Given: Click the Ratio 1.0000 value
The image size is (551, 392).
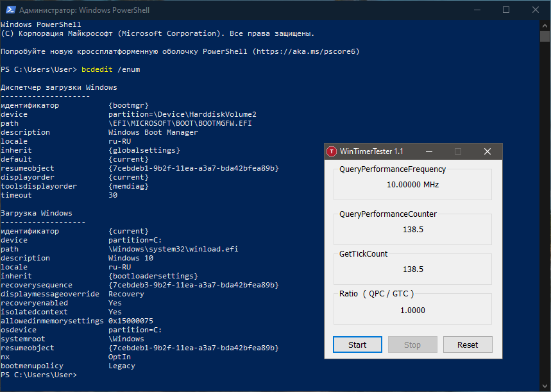Looking at the screenshot, I should coord(412,310).
